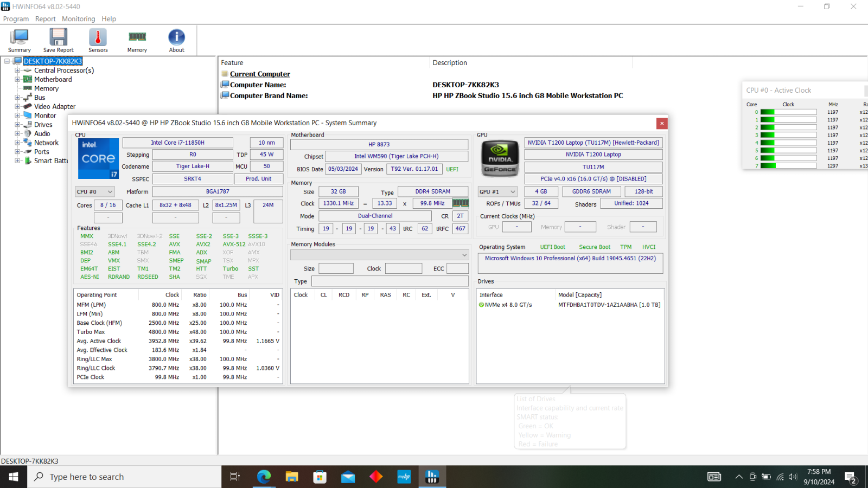Show hidden system tray icons
The image size is (868, 488).
pos(739,477)
